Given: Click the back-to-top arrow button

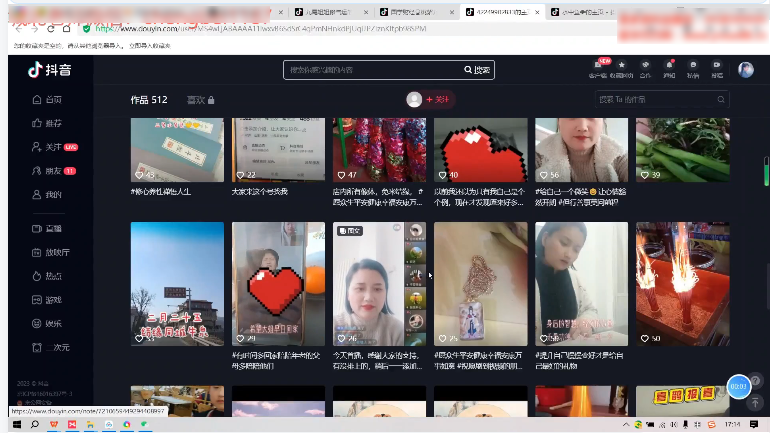Looking at the screenshot, I should click(755, 403).
